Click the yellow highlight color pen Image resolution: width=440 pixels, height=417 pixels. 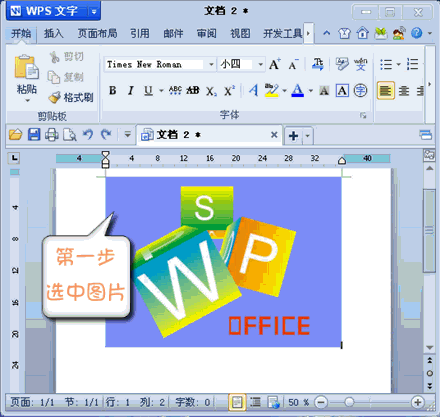[272, 90]
